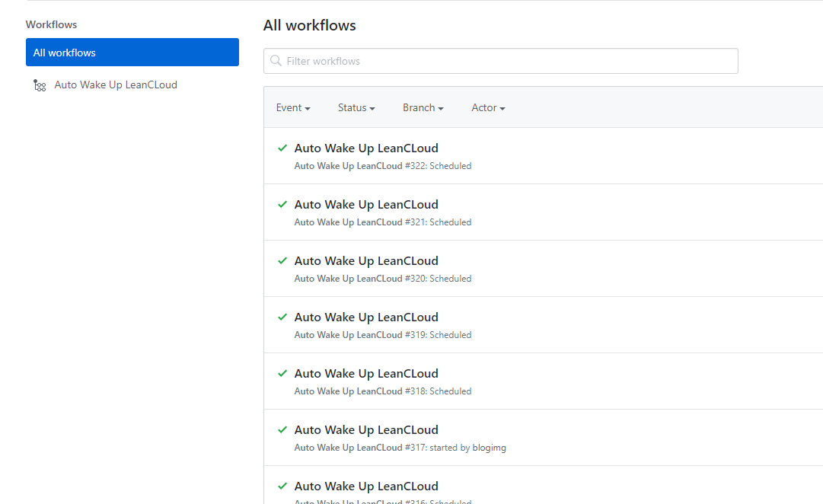Open Auto Wake Up LeanCLoud sidebar workflow
Image resolution: width=823 pixels, height=504 pixels.
116,85
